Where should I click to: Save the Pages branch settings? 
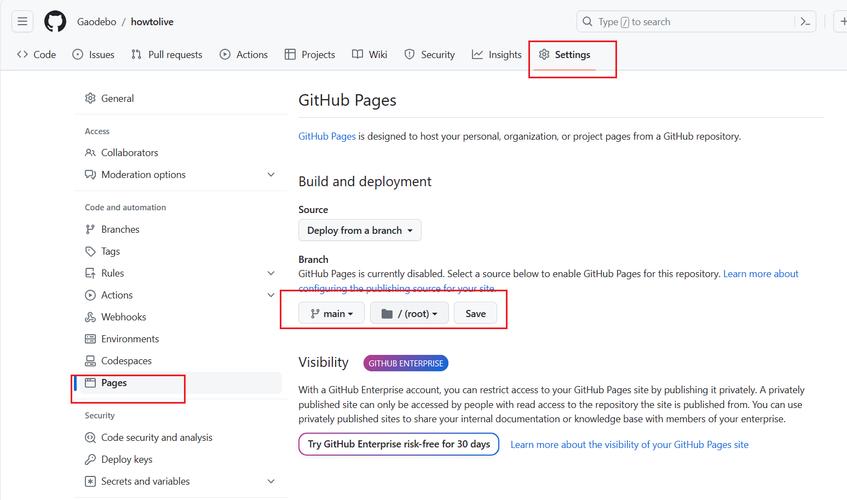[x=475, y=314]
